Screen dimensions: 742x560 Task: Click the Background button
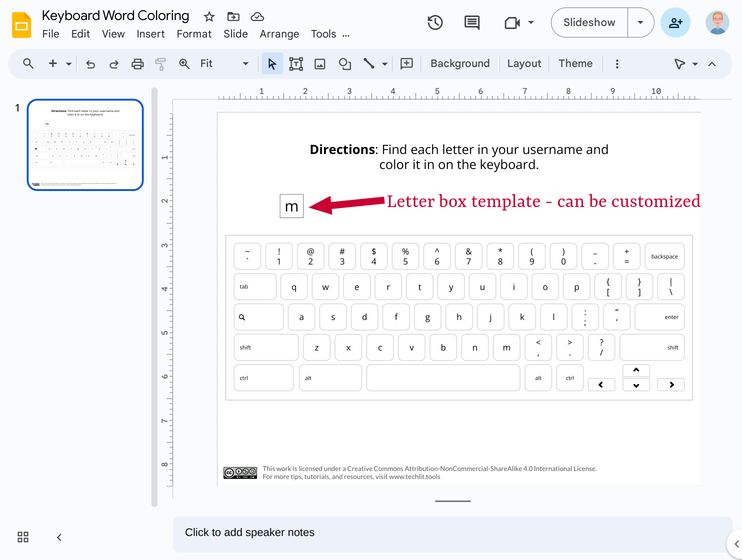[460, 63]
